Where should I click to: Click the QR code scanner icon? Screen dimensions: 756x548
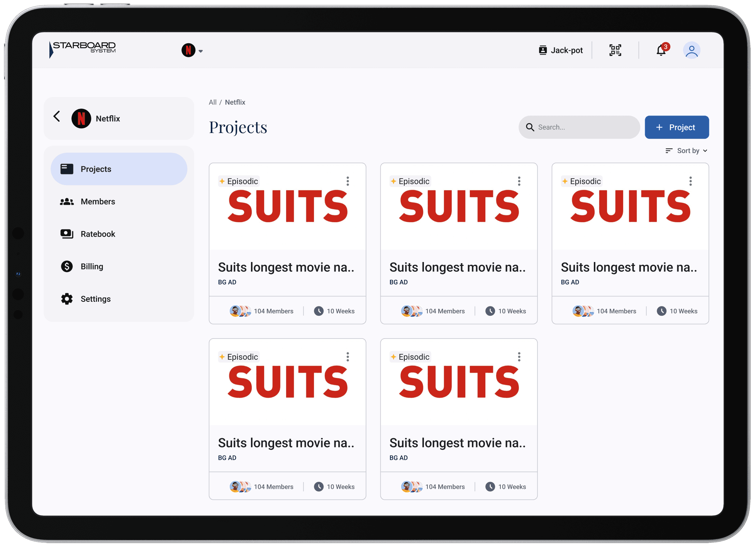click(615, 50)
